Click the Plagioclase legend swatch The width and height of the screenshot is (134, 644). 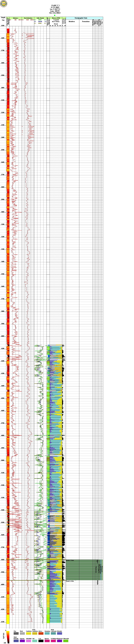coord(60,641)
